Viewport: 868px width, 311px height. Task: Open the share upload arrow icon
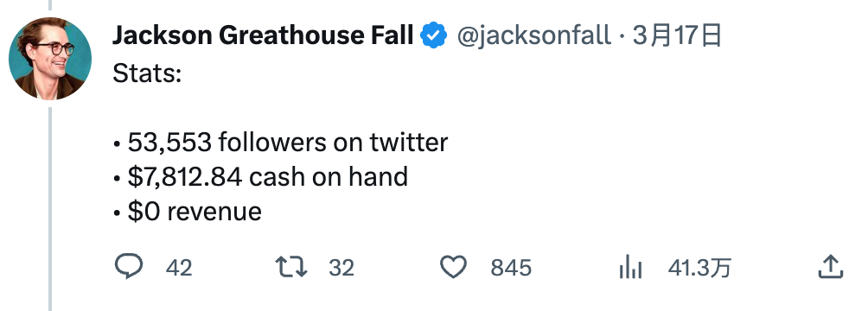point(830,267)
